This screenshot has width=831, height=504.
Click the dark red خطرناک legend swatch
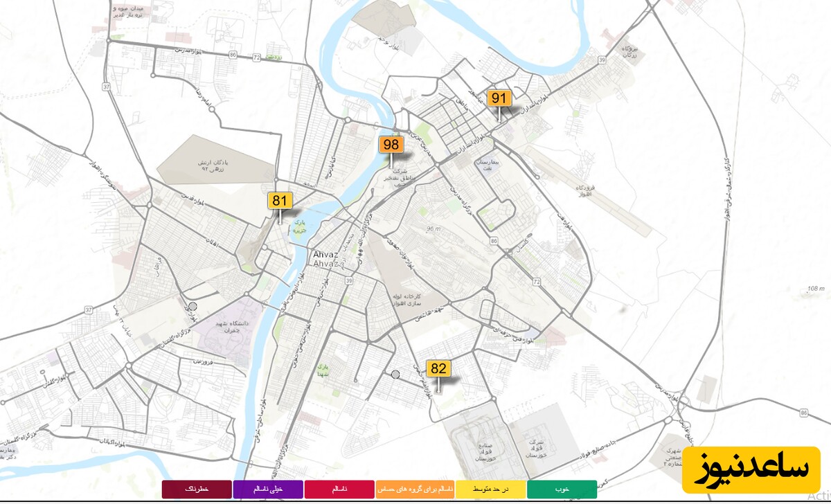(197, 489)
